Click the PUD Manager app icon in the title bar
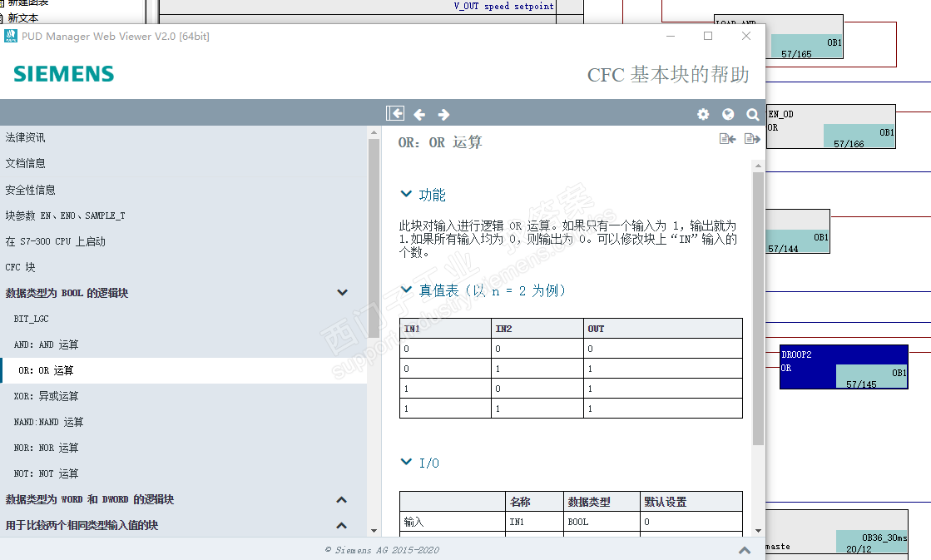Viewport: 931px width, 560px height. point(11,37)
